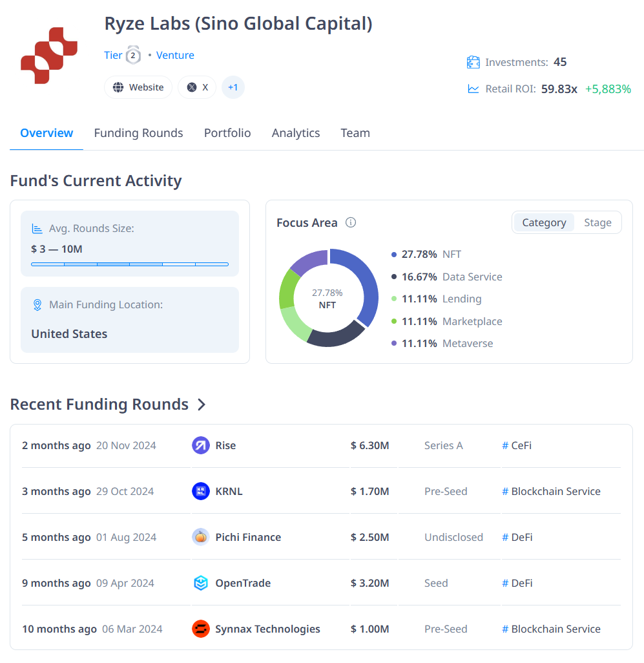Click the Focus Area info tooltip icon
The height and width of the screenshot is (663, 644).
[351, 222]
